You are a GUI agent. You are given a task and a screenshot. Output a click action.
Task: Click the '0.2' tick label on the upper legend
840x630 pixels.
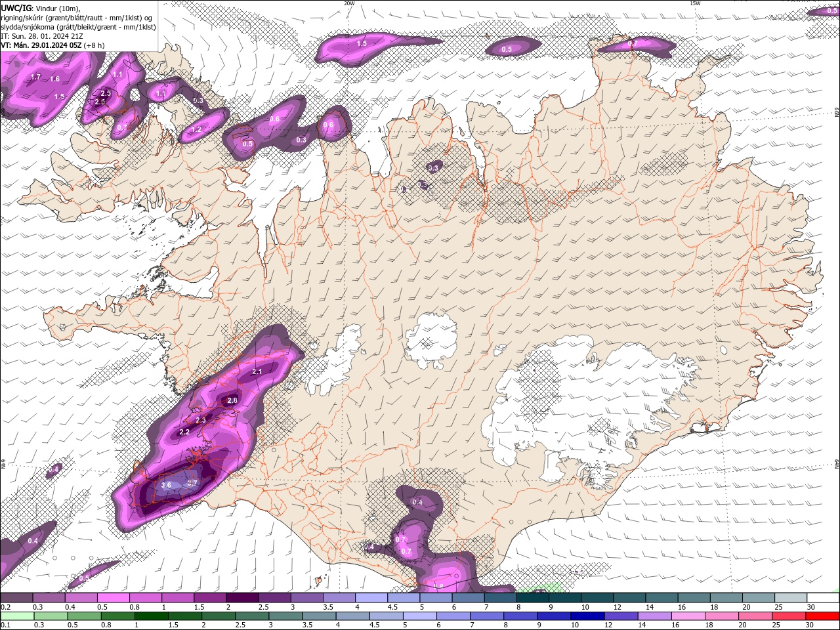(6, 607)
